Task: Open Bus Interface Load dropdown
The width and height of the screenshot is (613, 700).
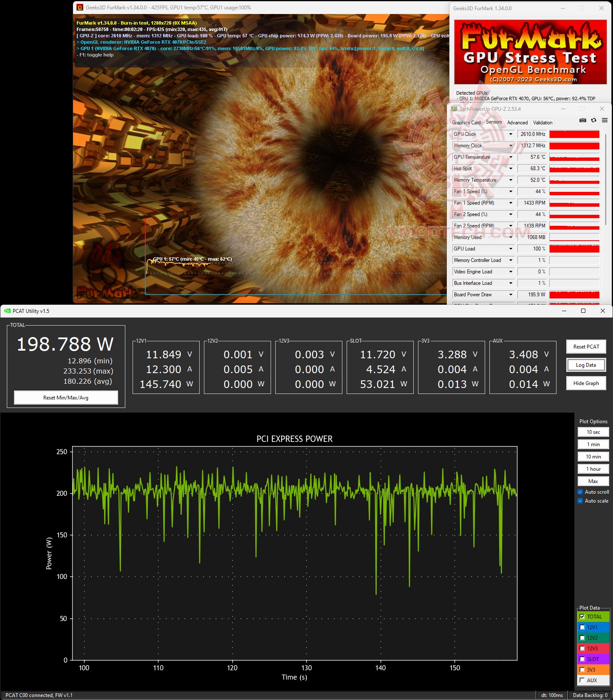Action: tap(511, 283)
